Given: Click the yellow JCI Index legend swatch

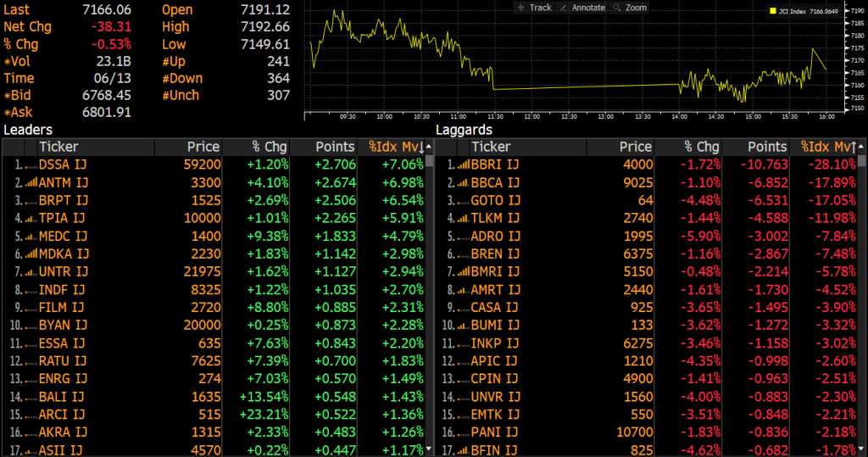Looking at the screenshot, I should 773,11.
